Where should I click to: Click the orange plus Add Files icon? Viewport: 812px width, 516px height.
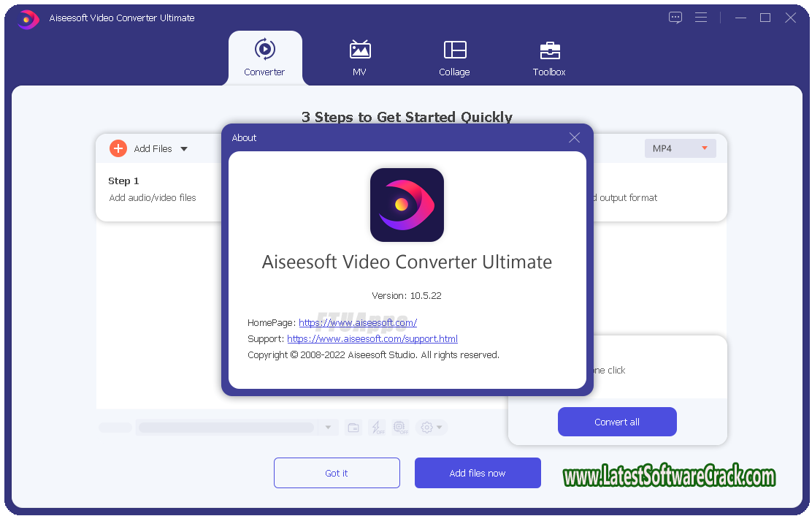pos(118,148)
